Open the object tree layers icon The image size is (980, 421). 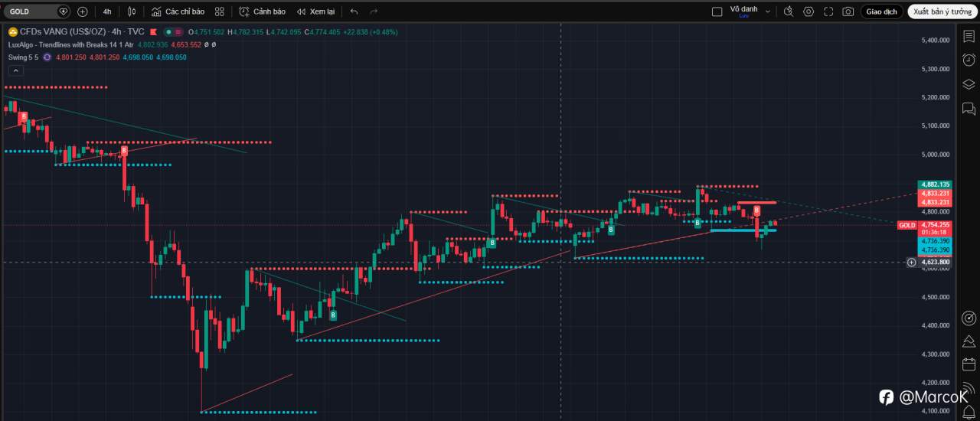click(969, 83)
